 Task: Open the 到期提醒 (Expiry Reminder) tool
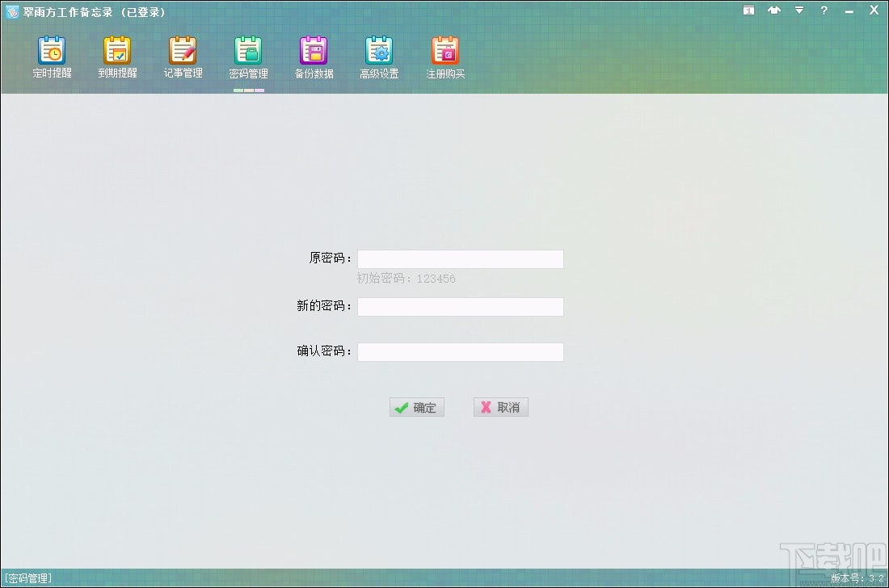[x=117, y=57]
